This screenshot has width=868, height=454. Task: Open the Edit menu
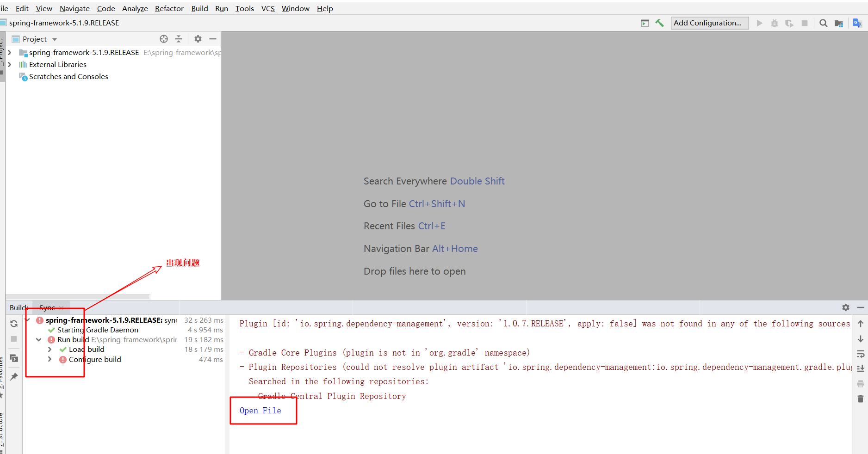(x=22, y=8)
